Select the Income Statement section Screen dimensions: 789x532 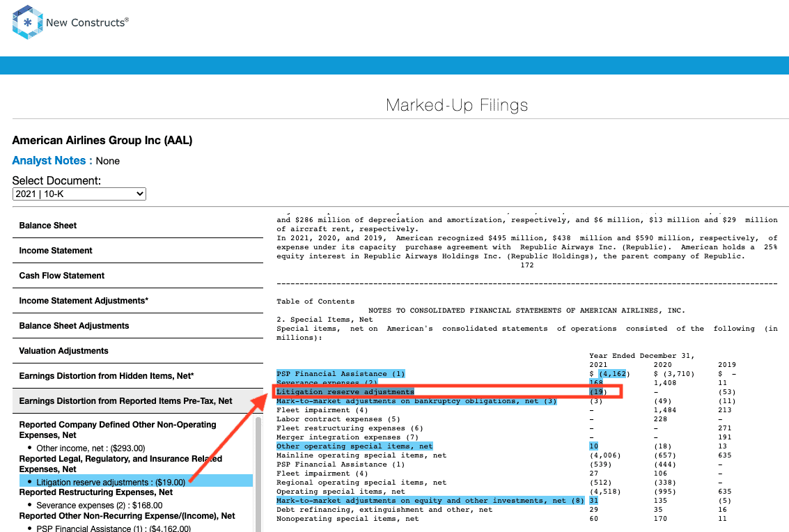[x=138, y=251]
